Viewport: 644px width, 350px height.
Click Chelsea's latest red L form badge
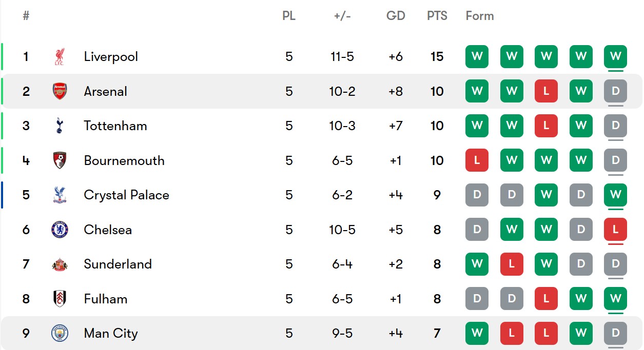(x=615, y=230)
